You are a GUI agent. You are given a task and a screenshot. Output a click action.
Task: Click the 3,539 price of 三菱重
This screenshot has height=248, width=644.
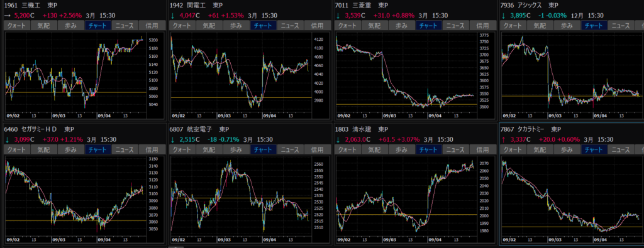point(353,15)
